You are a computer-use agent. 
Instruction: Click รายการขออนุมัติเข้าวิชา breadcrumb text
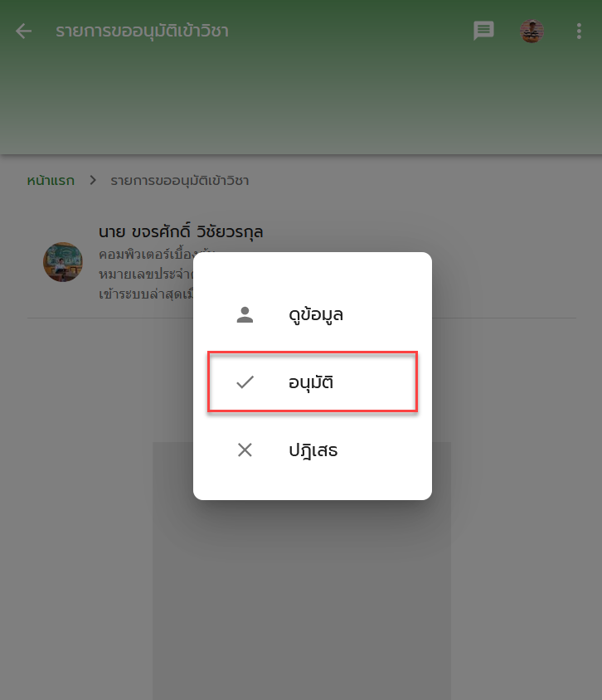click(179, 181)
